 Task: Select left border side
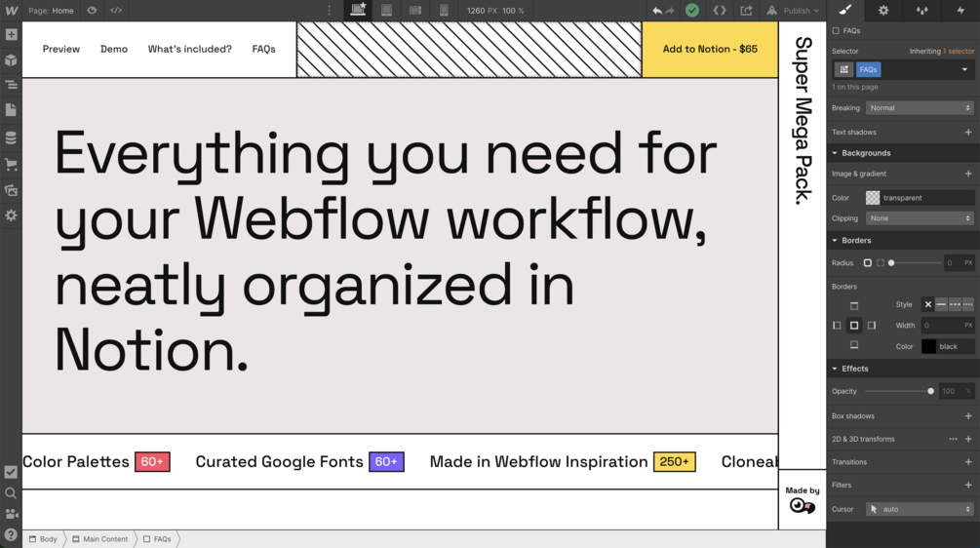coord(837,326)
